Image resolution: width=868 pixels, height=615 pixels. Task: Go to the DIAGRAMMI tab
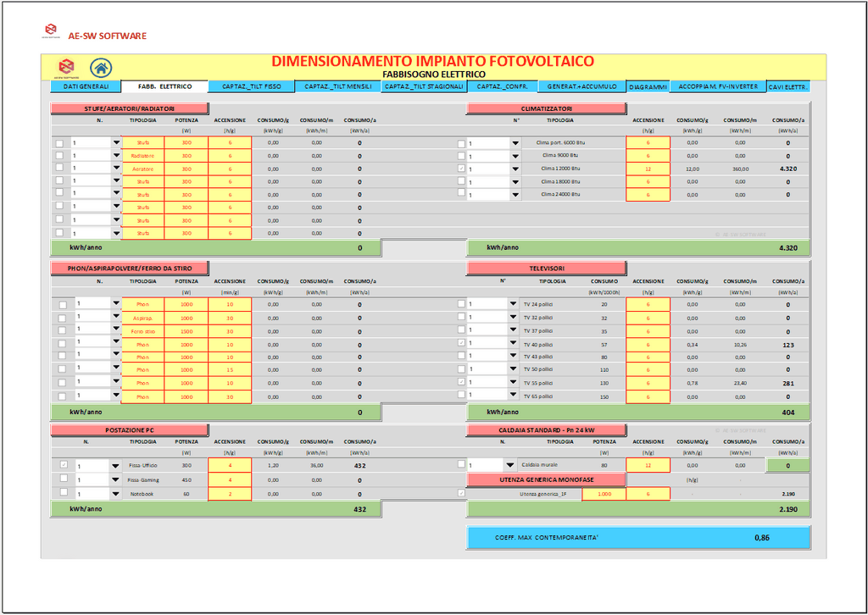click(x=648, y=86)
